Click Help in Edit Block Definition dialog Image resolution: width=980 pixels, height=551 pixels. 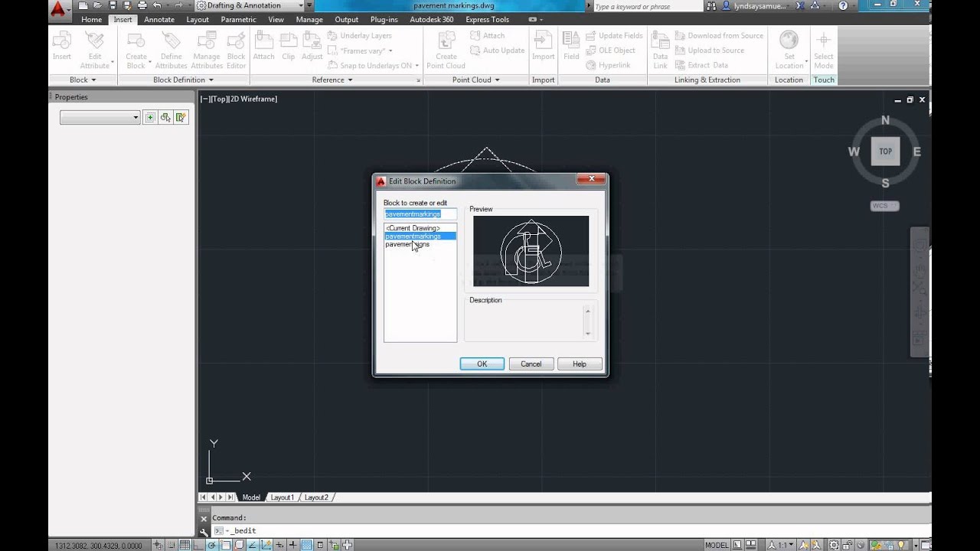580,364
